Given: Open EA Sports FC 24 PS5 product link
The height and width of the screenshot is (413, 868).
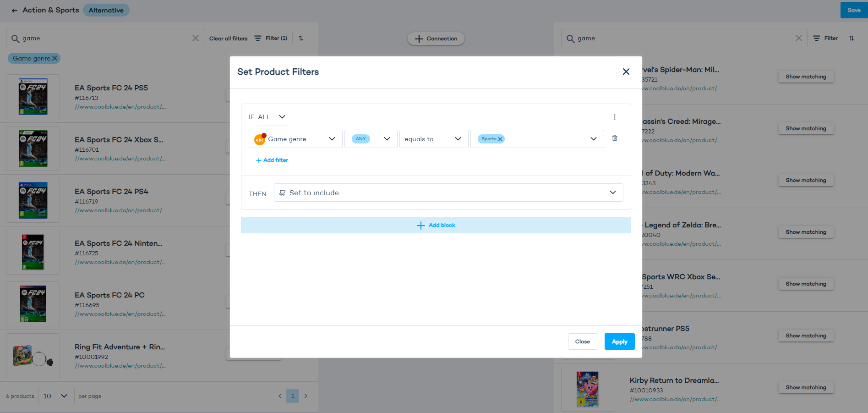Looking at the screenshot, I should 120,107.
